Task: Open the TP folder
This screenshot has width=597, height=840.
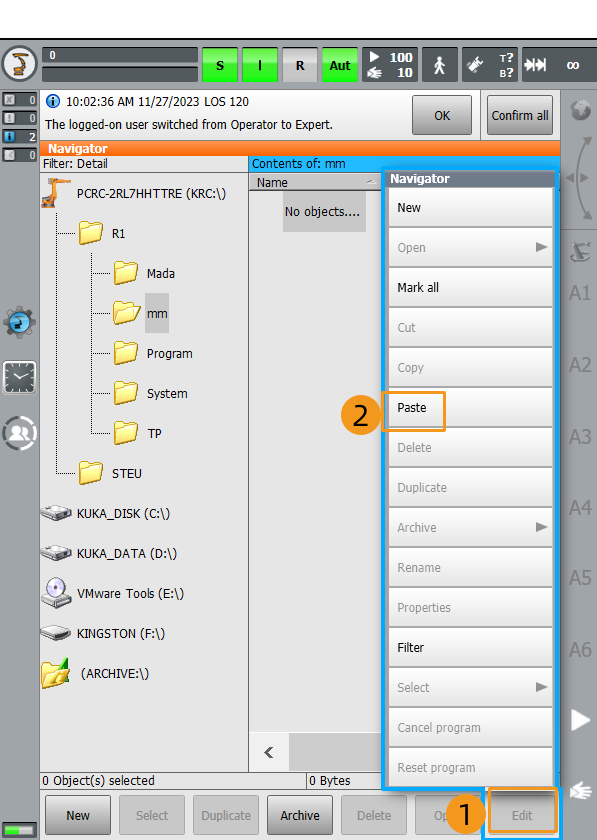Action: tap(138, 433)
